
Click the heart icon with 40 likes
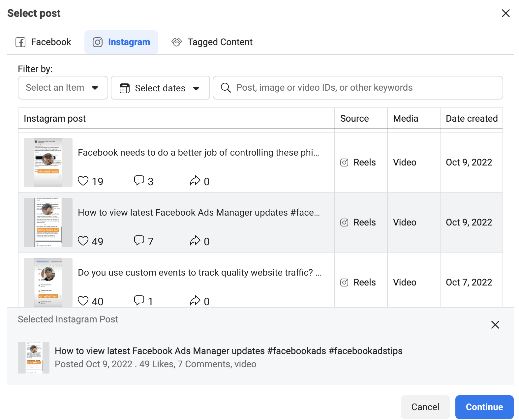[x=83, y=301]
